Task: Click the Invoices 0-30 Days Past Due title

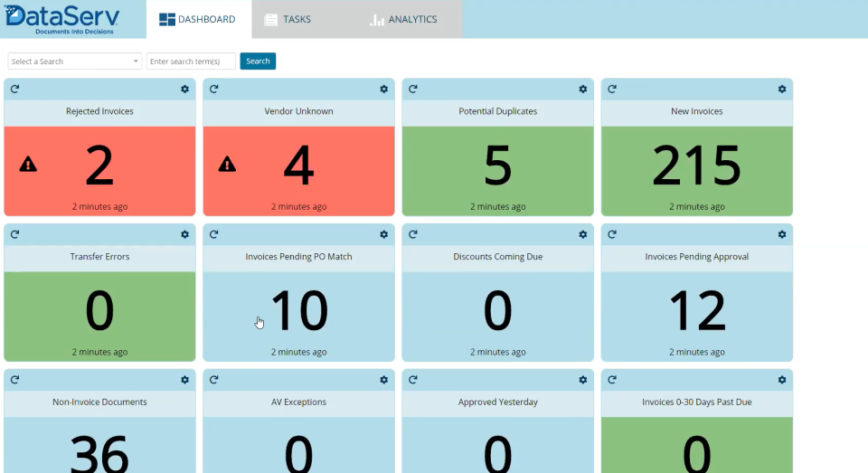Action: (697, 402)
